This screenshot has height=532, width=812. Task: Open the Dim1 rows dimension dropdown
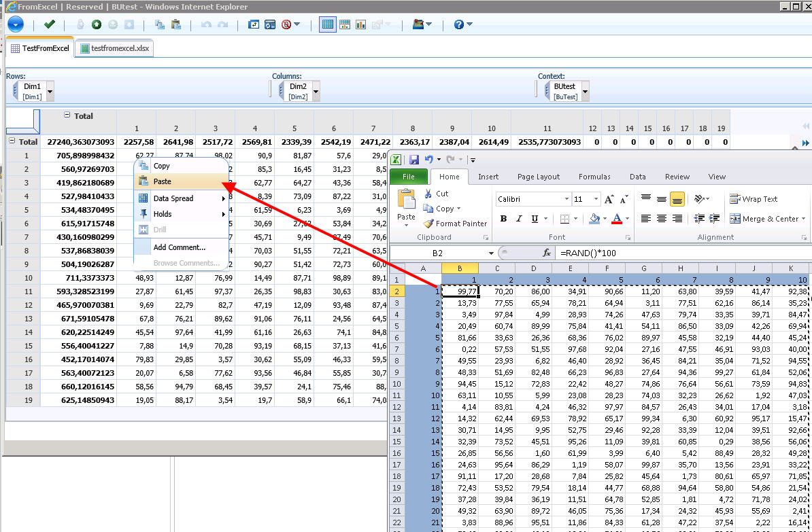(x=50, y=92)
